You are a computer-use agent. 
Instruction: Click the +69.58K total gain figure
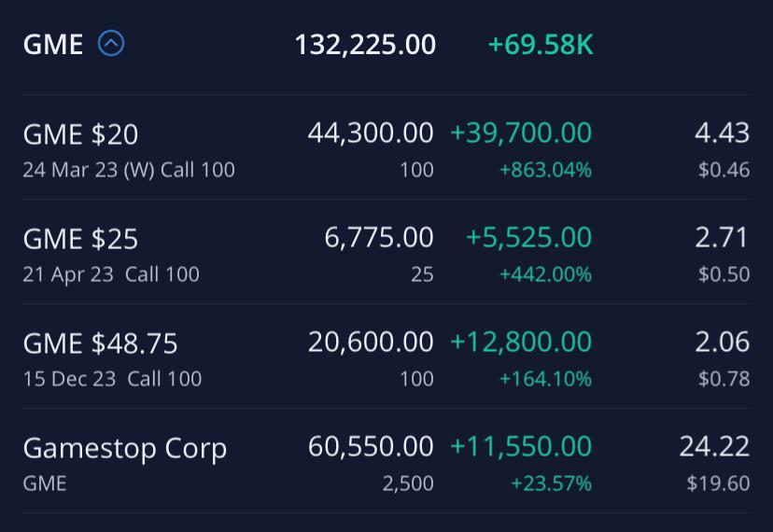coord(541,44)
